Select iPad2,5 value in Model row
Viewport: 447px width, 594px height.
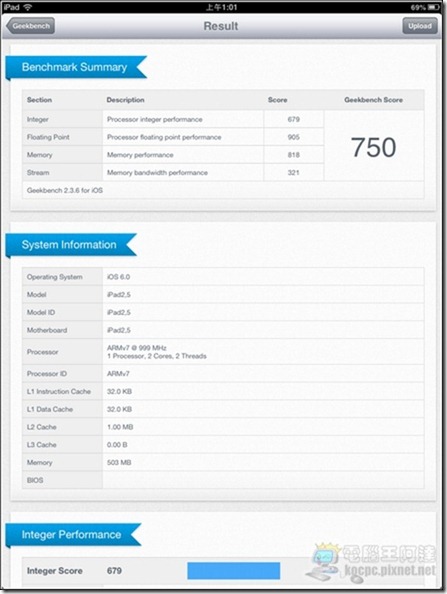(119, 295)
